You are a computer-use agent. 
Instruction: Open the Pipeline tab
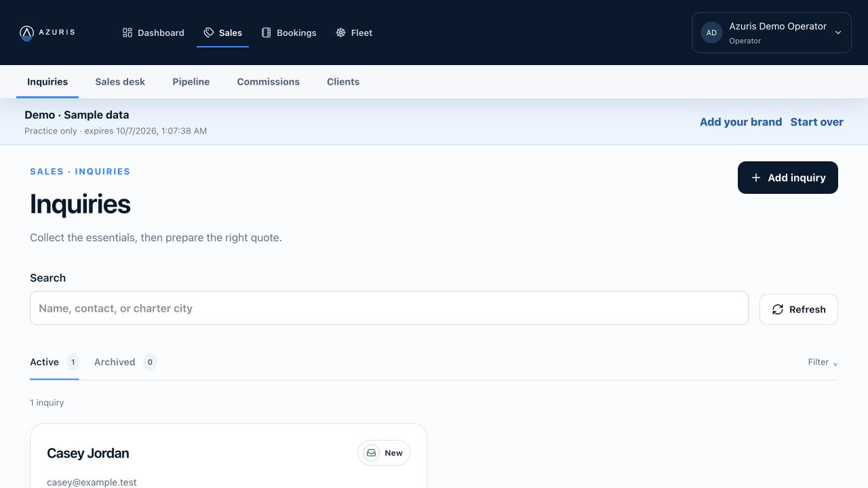(x=191, y=81)
